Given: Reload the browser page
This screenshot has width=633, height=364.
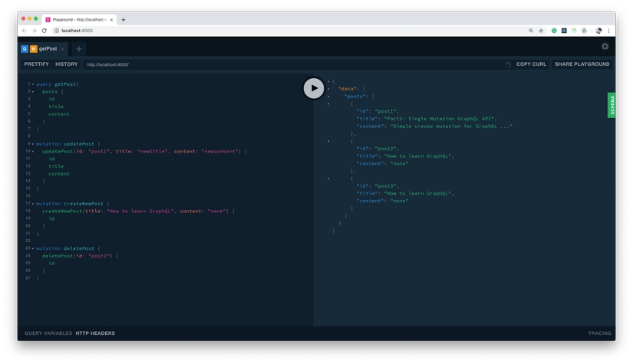Looking at the screenshot, I should click(45, 31).
